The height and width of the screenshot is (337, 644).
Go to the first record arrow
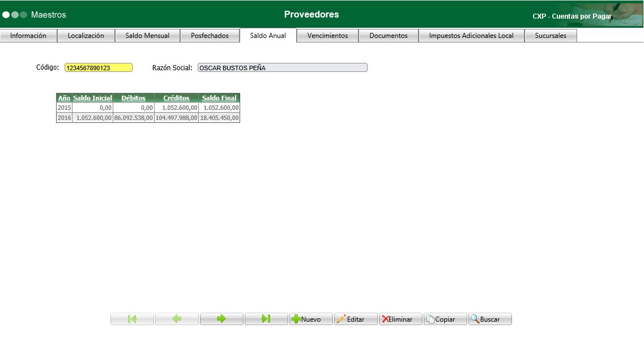[132, 319]
